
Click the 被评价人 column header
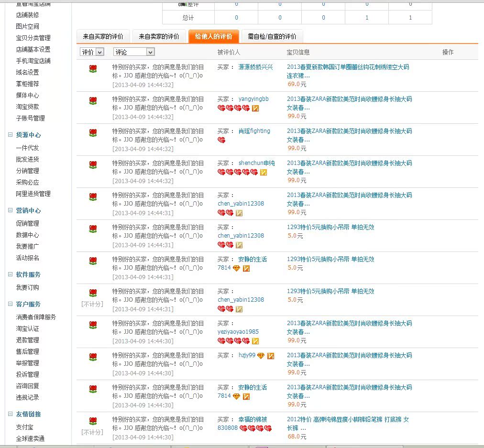pyautogui.click(x=229, y=52)
